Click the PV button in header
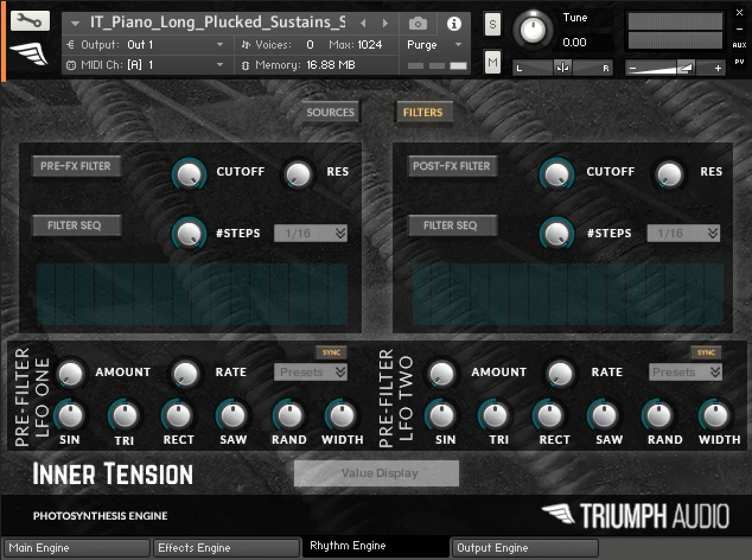The image size is (752, 560). coord(739,61)
